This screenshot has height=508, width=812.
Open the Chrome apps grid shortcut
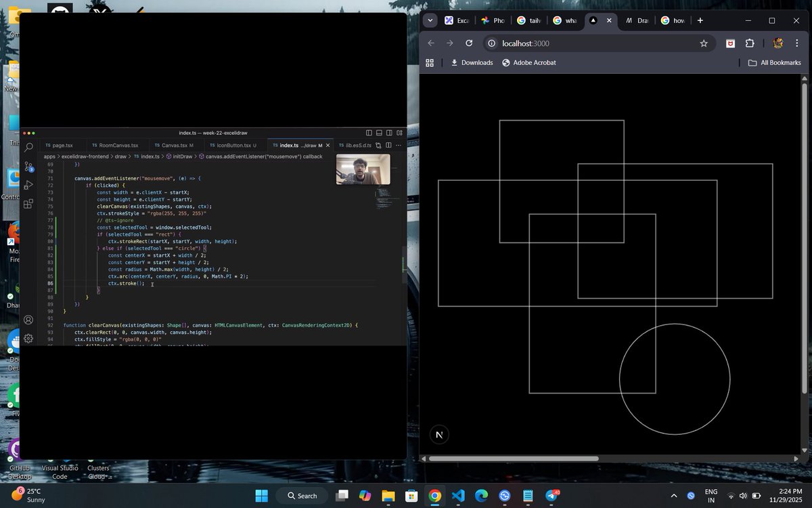click(x=430, y=62)
